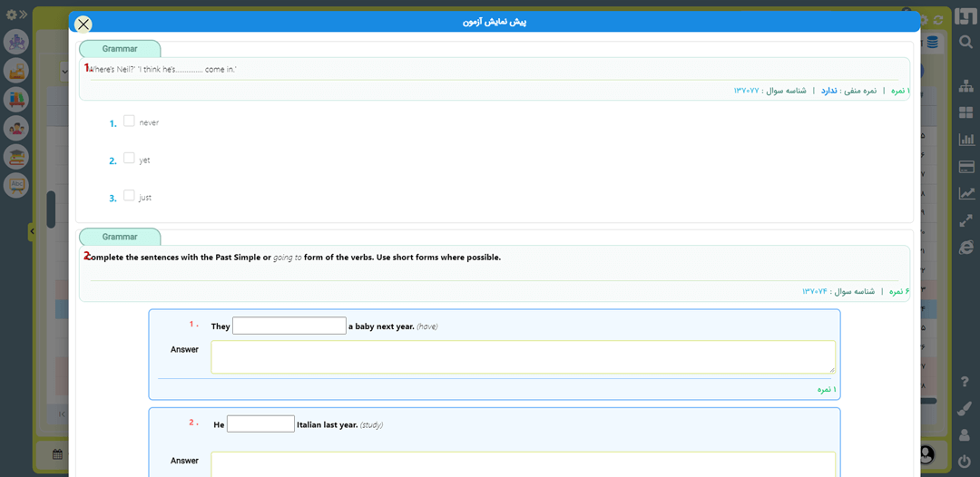Click the question text "Where's Neil?"
The height and width of the screenshot is (477, 980).
tap(163, 69)
